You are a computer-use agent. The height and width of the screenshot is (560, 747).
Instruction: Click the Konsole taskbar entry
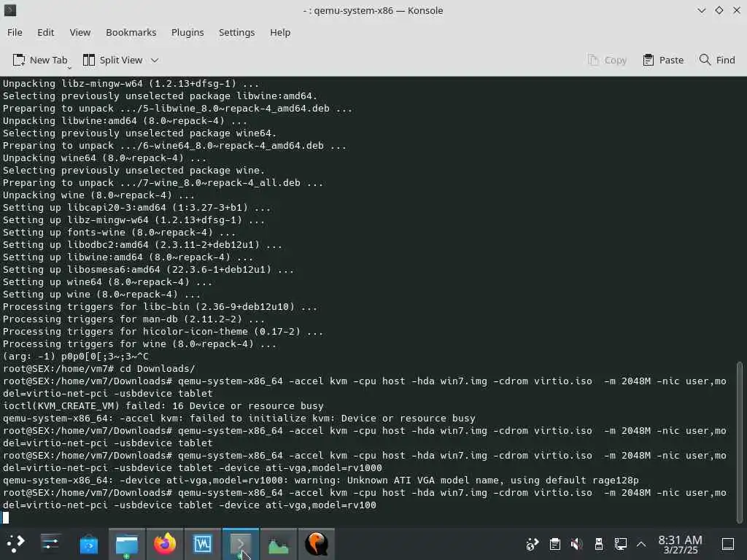tap(241, 544)
